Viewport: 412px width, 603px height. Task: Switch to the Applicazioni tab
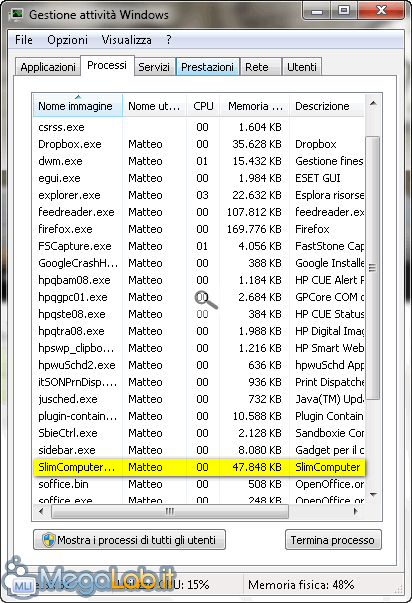[x=48, y=67]
